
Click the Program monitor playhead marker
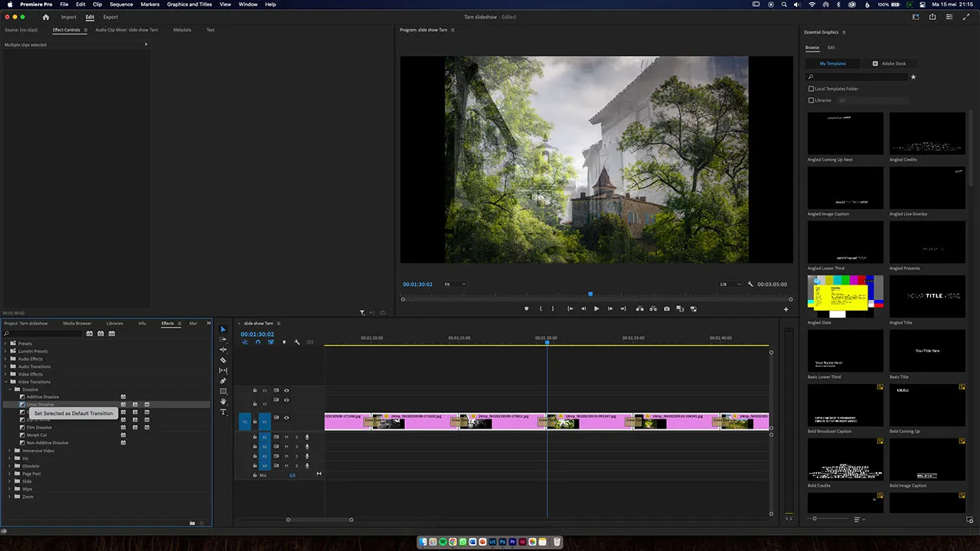pyautogui.click(x=590, y=294)
